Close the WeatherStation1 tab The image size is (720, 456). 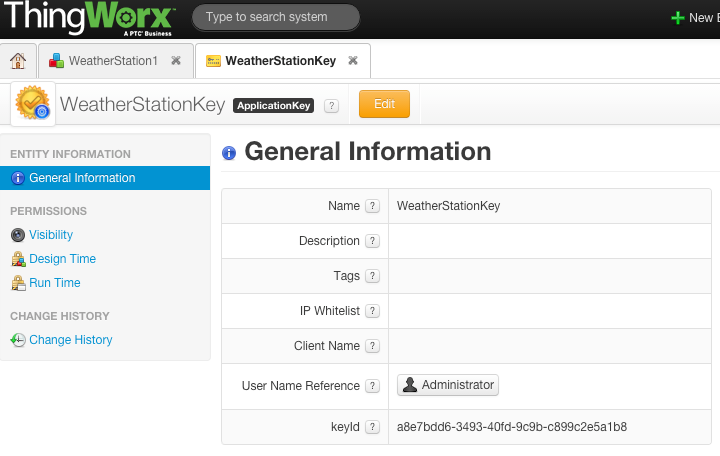pos(176,61)
